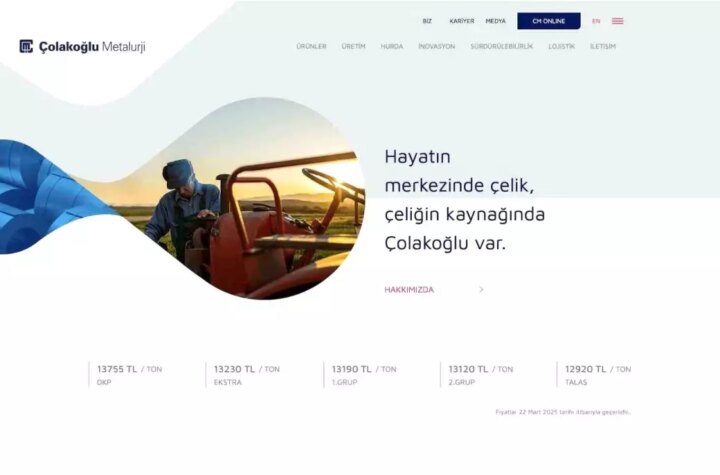Open the İLETİŞİM navigation menu
Screen dimensions: 720x475
pos(603,46)
